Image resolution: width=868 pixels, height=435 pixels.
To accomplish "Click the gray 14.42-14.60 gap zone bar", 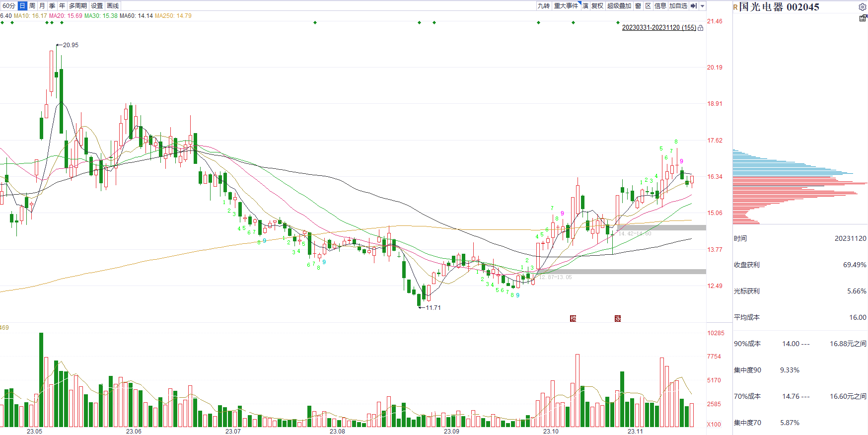I will click(660, 227).
